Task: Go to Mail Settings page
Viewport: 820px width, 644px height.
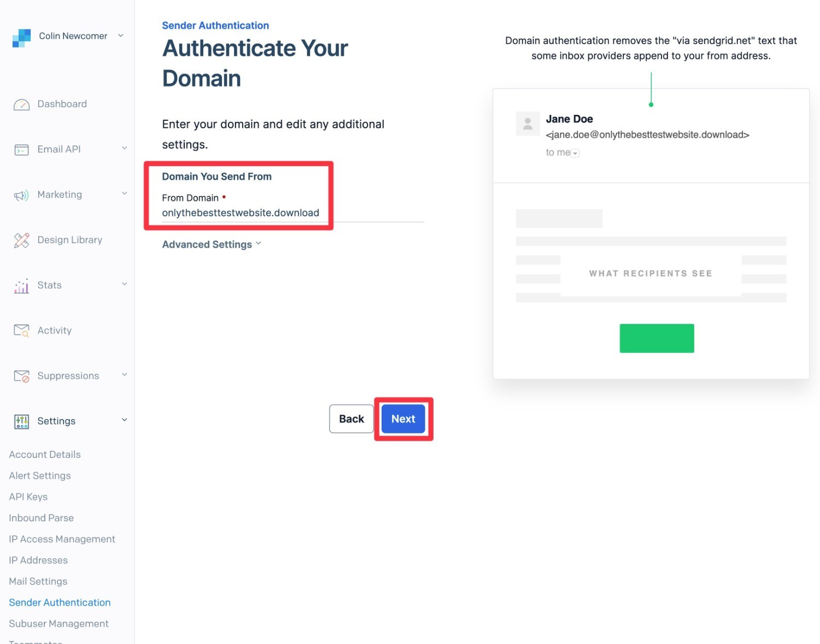Action: point(38,582)
